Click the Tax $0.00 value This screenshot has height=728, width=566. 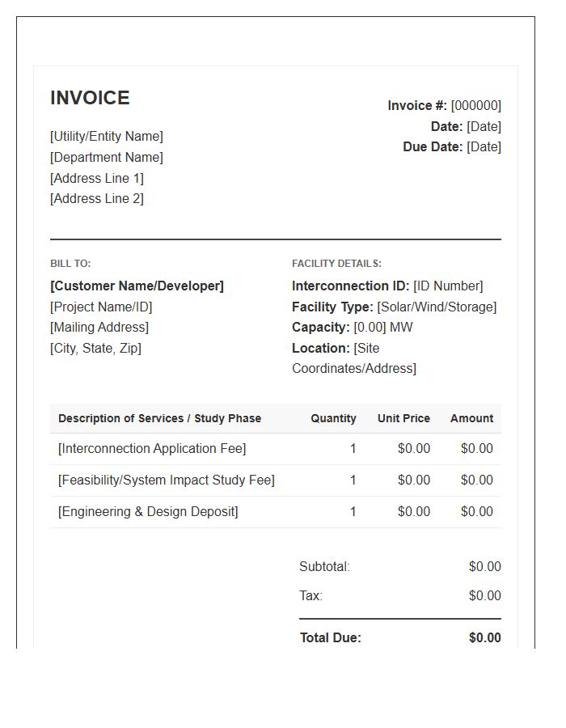pos(485,596)
